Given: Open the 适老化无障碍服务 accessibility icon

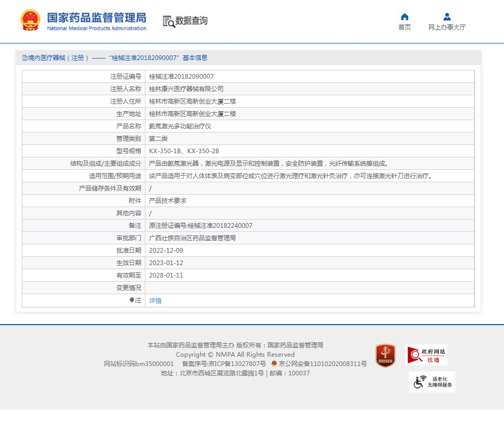Looking at the screenshot, I should coord(432,382).
